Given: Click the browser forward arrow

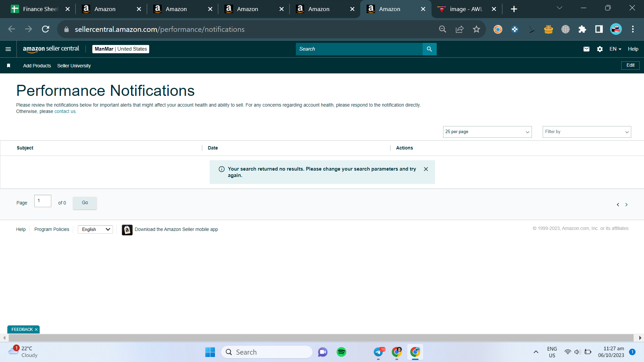Looking at the screenshot, I should click(x=29, y=29).
